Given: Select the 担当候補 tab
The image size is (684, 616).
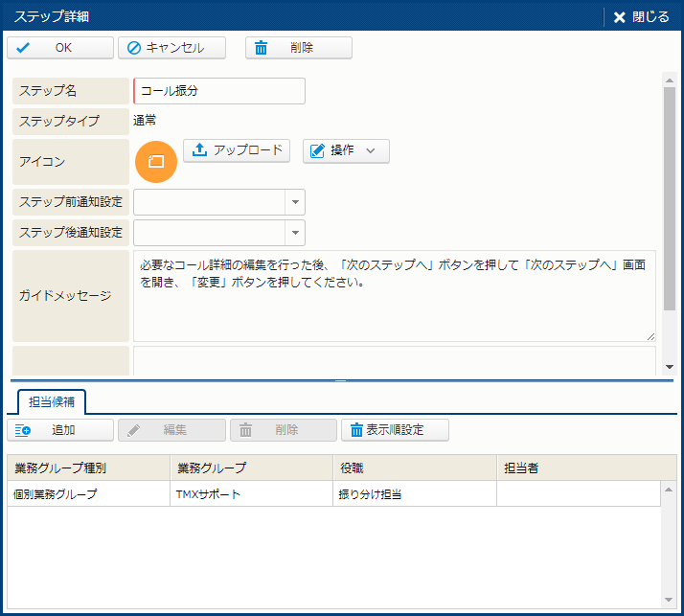Looking at the screenshot, I should click(52, 401).
